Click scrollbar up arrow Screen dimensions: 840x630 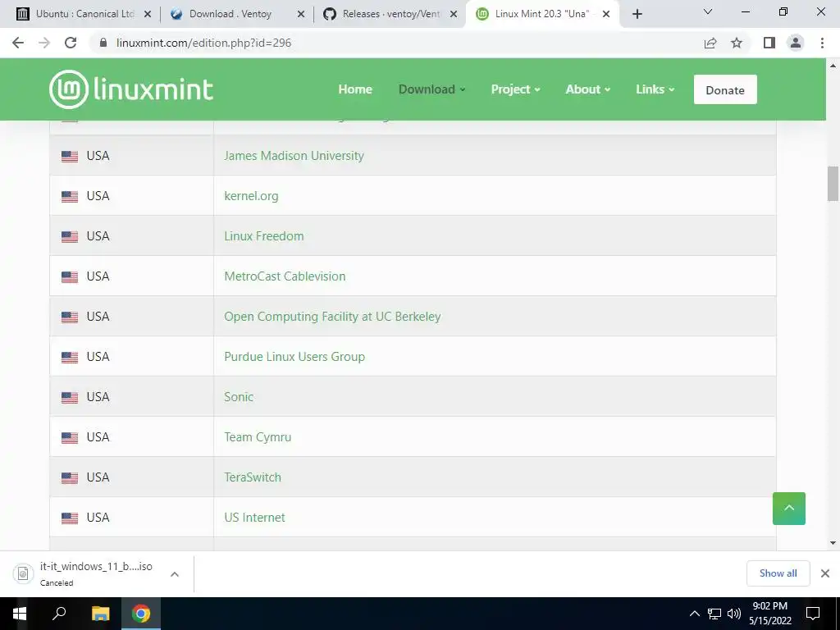[x=833, y=66]
